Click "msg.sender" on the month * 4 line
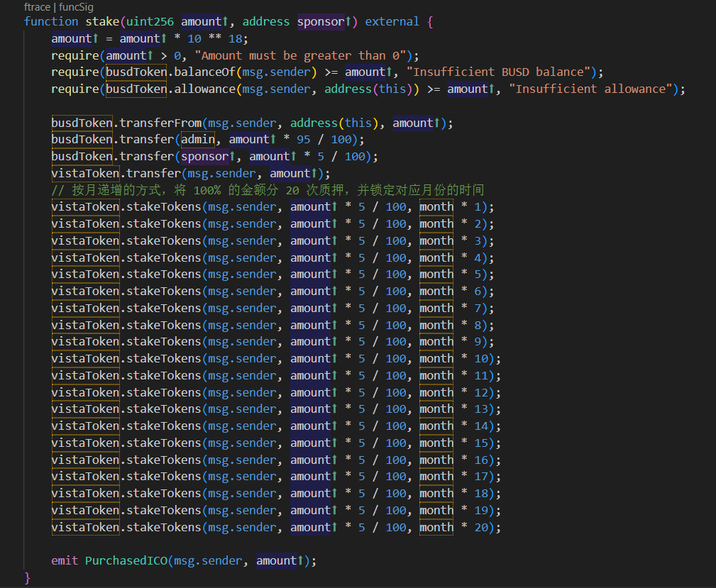The width and height of the screenshot is (716, 588). pos(242,258)
